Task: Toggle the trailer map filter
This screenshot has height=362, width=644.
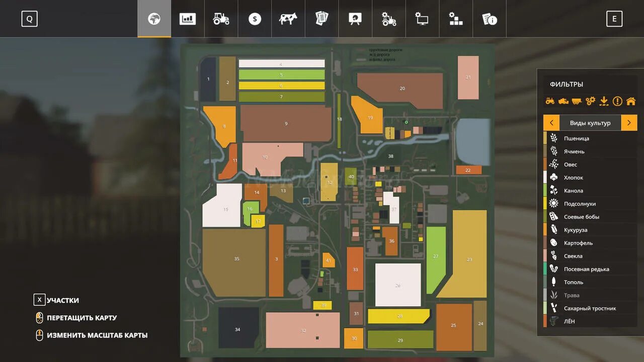Action: [x=577, y=101]
